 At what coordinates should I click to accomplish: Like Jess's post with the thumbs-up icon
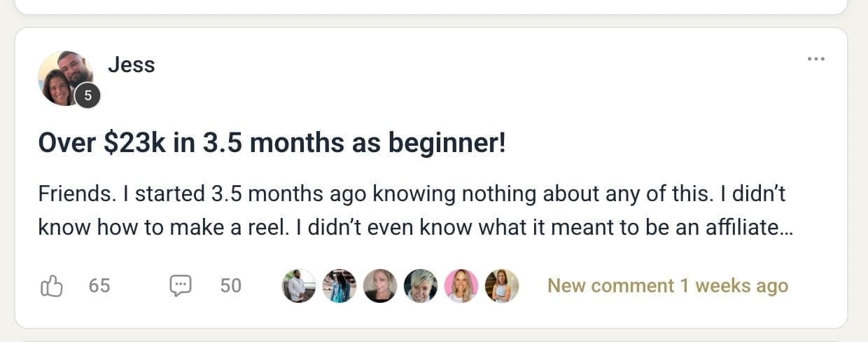(52, 286)
